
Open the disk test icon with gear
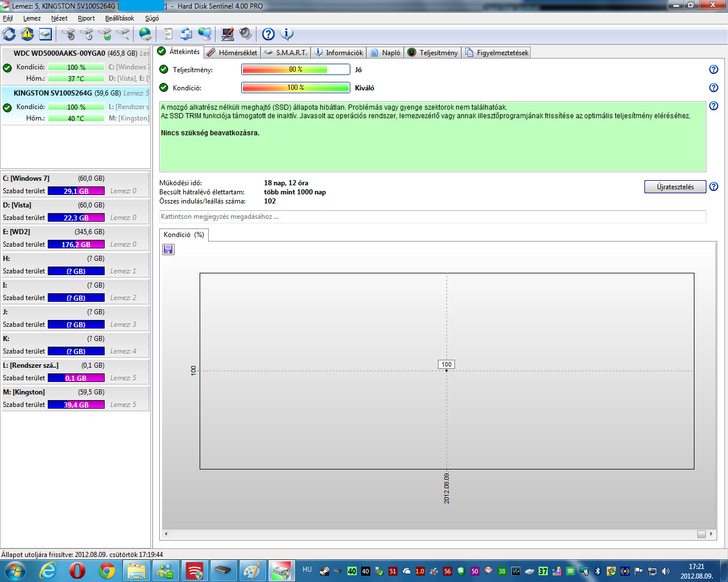(68, 34)
